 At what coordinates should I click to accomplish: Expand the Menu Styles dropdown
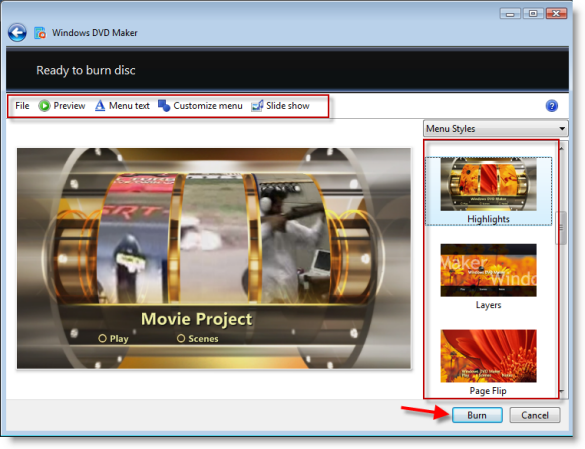pyautogui.click(x=495, y=129)
